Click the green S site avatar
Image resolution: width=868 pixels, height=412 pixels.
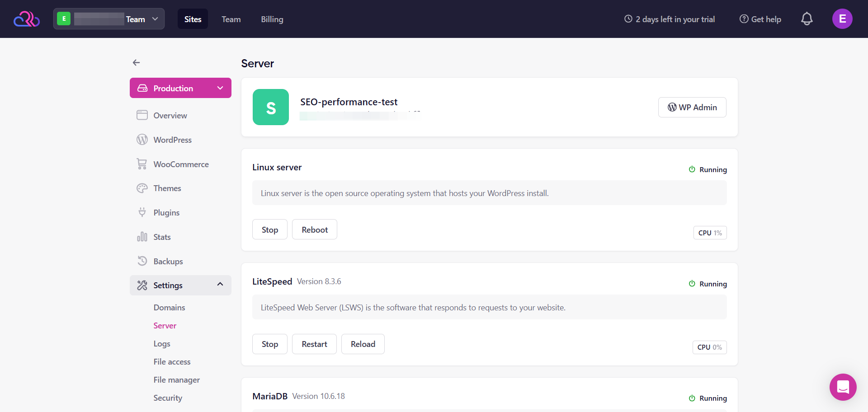pyautogui.click(x=271, y=107)
